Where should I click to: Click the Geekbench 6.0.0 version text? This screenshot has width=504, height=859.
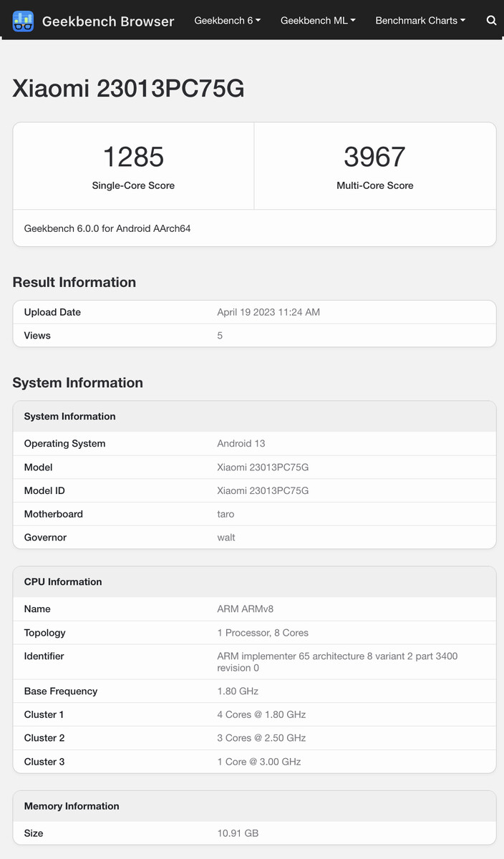[x=107, y=229]
